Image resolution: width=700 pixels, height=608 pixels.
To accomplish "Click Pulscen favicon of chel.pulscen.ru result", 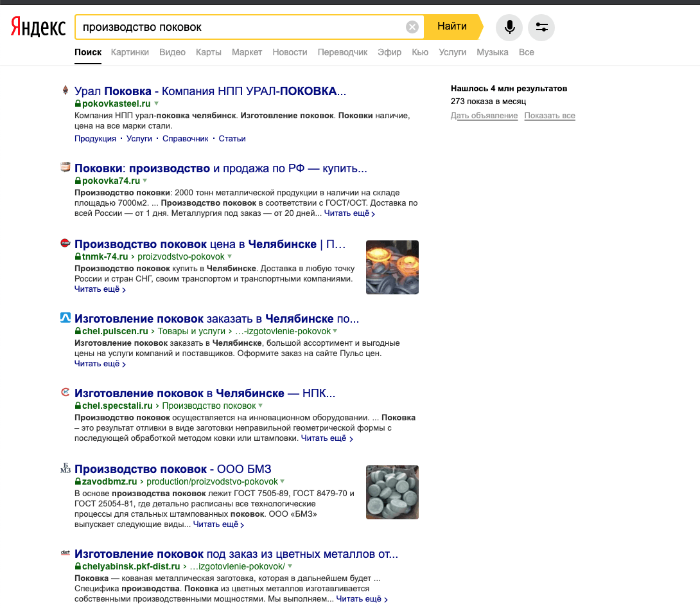I will click(65, 317).
